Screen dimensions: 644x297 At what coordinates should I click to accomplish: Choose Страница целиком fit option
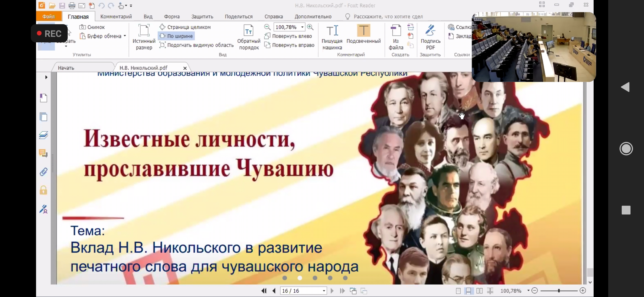point(185,27)
